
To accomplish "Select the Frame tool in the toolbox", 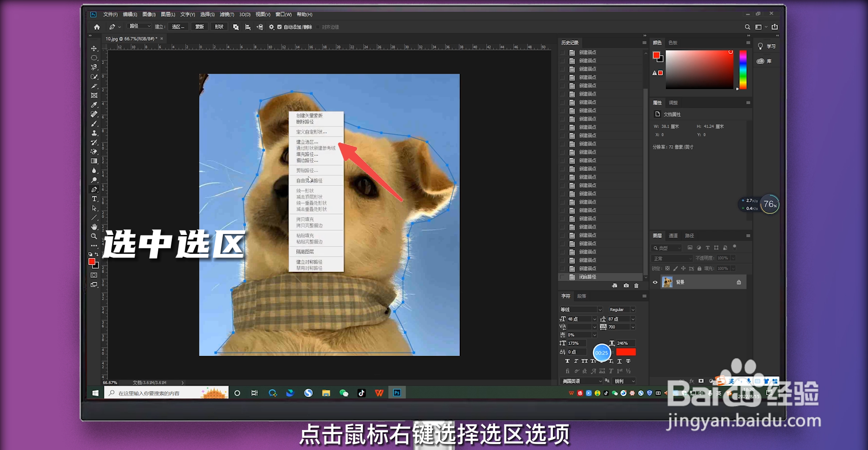I will tap(94, 95).
